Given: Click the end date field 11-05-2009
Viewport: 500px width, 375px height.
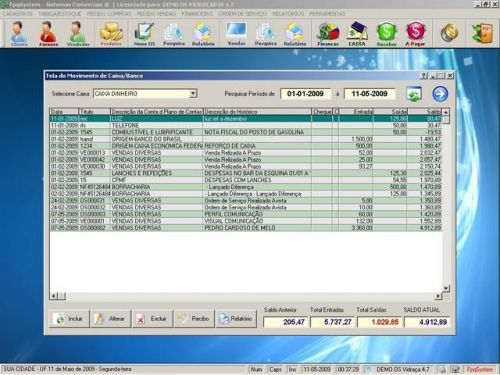Looking at the screenshot, I should tap(369, 94).
